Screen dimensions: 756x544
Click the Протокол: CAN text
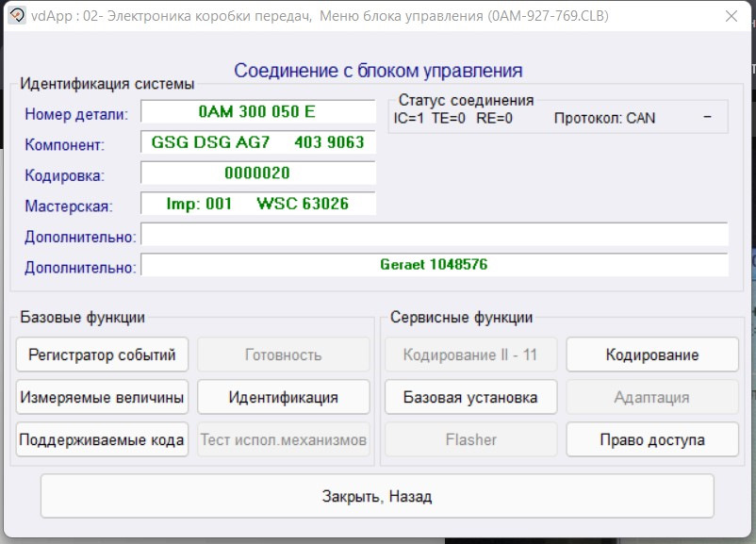click(x=604, y=118)
